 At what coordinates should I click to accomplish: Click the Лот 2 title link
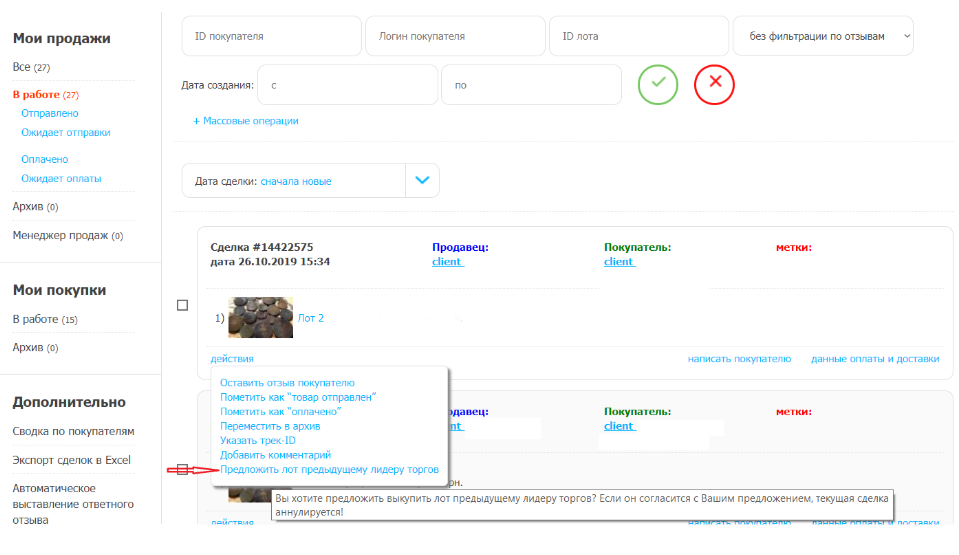(x=311, y=318)
